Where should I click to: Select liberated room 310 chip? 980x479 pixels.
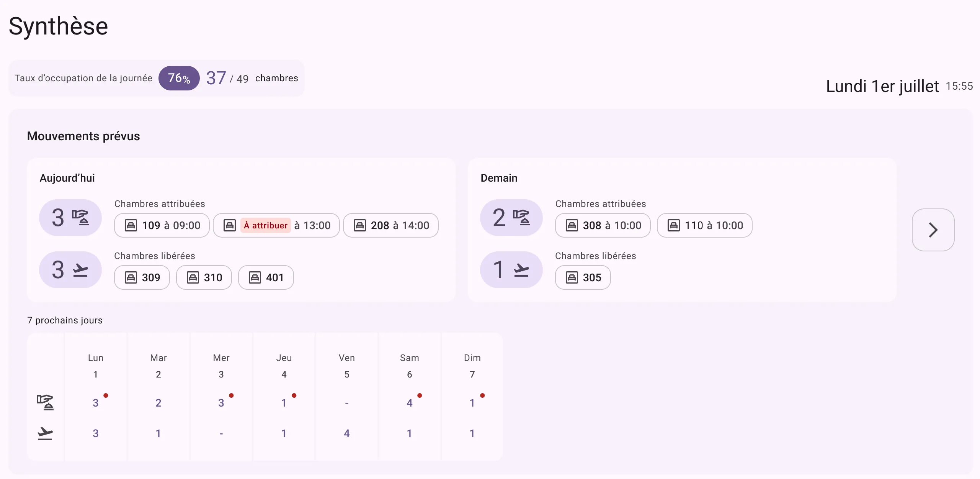(x=204, y=277)
